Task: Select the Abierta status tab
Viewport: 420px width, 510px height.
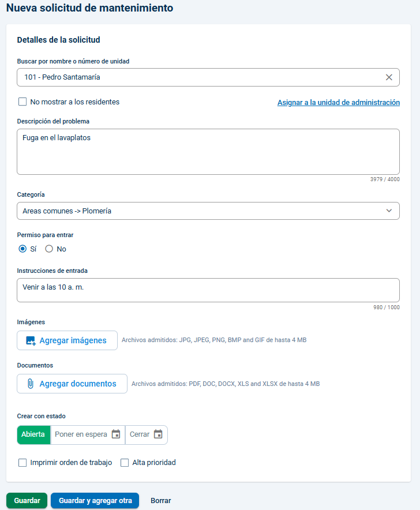Action: pyautogui.click(x=33, y=434)
